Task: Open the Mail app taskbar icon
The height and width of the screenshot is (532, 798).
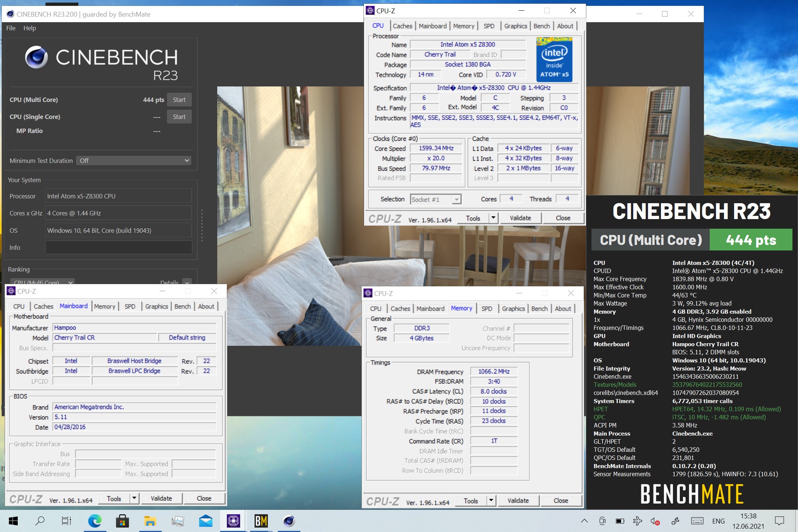Action: click(206, 521)
